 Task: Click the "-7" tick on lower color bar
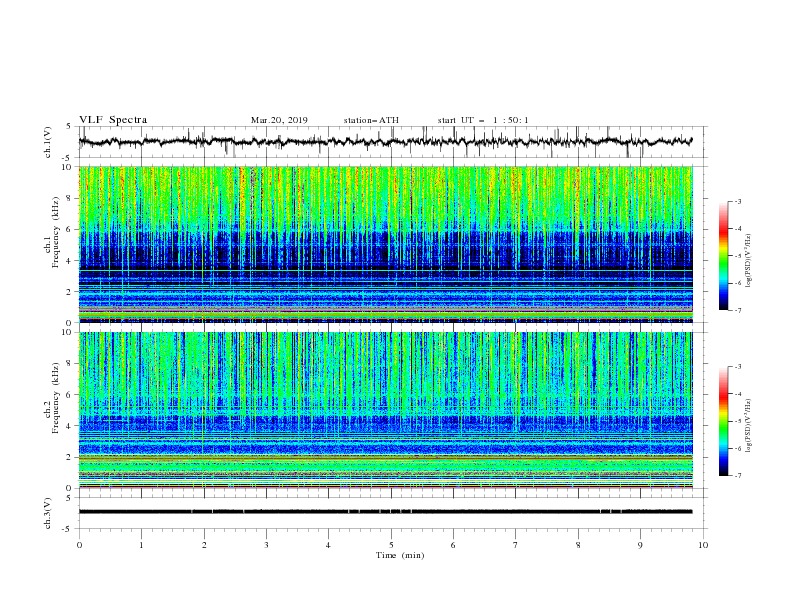click(x=737, y=476)
